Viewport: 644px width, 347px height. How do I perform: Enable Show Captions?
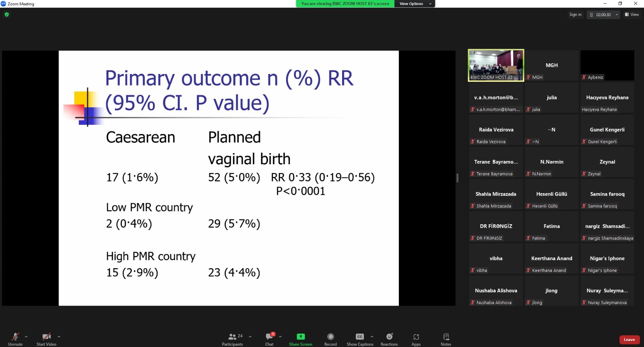[360, 339]
